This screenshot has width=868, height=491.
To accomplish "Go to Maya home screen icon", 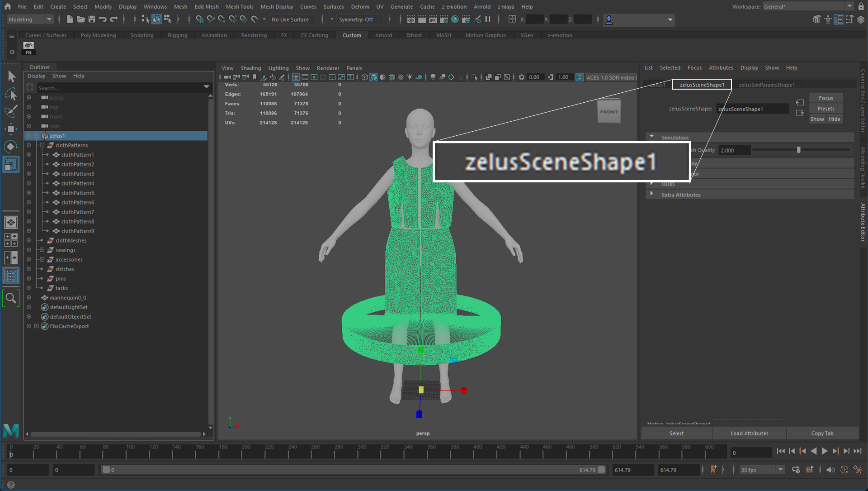I will 7,6.
